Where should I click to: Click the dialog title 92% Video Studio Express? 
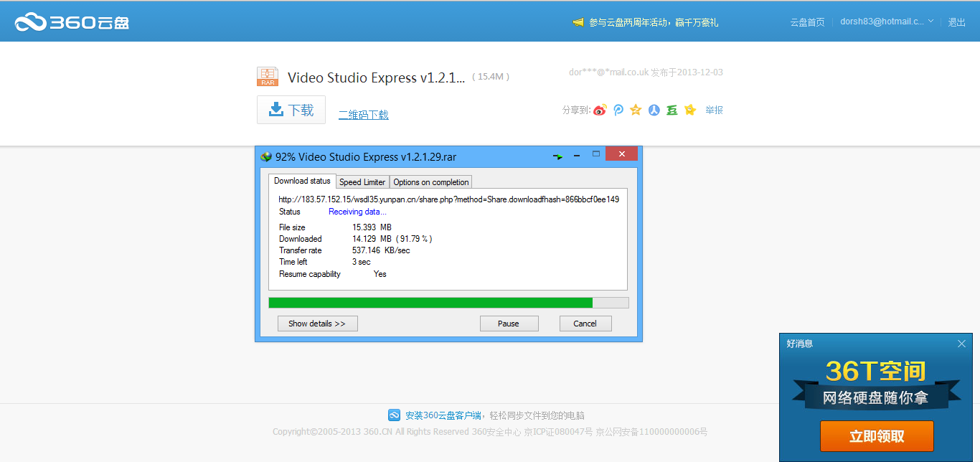[366, 156]
